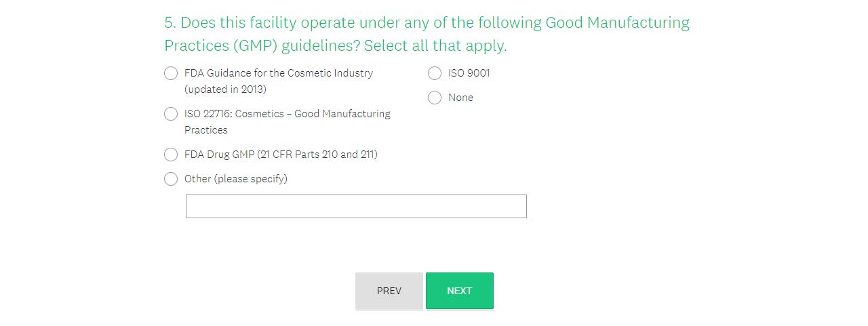Choose the None radio button
The image size is (868, 326).
[435, 98]
